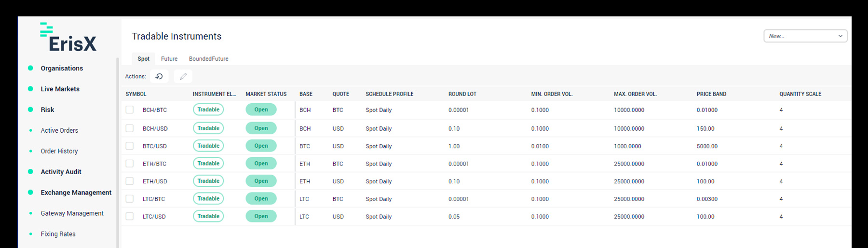Tick the LTC/USD row checkbox
Image resolution: width=868 pixels, height=248 pixels.
tap(130, 216)
